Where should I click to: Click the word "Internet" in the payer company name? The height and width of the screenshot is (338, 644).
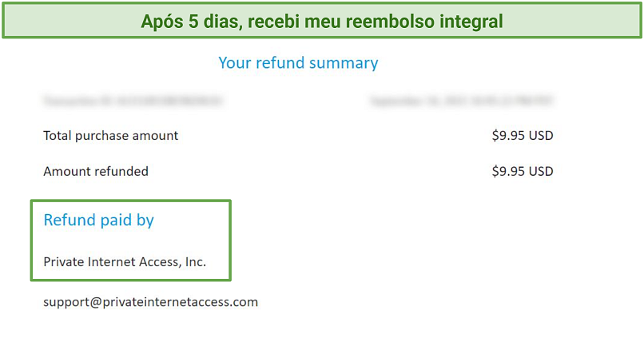point(113,262)
